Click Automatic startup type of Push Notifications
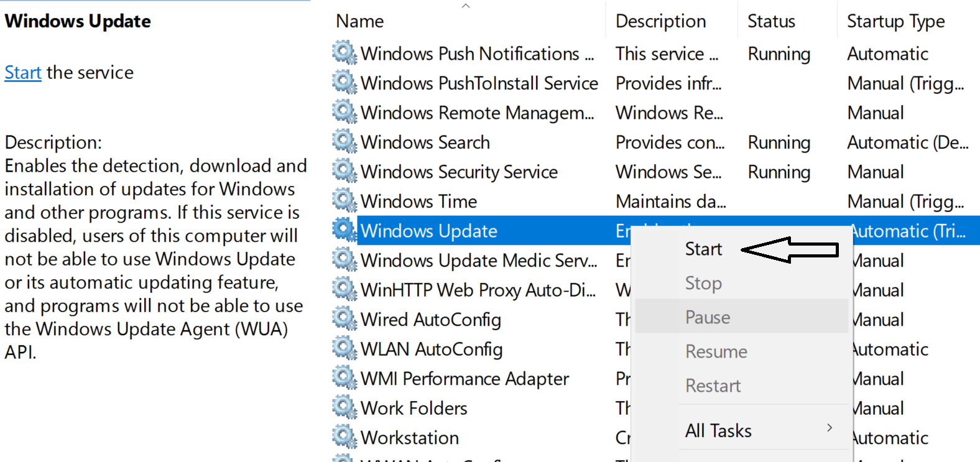Viewport: 980px width, 462px height. [x=887, y=54]
